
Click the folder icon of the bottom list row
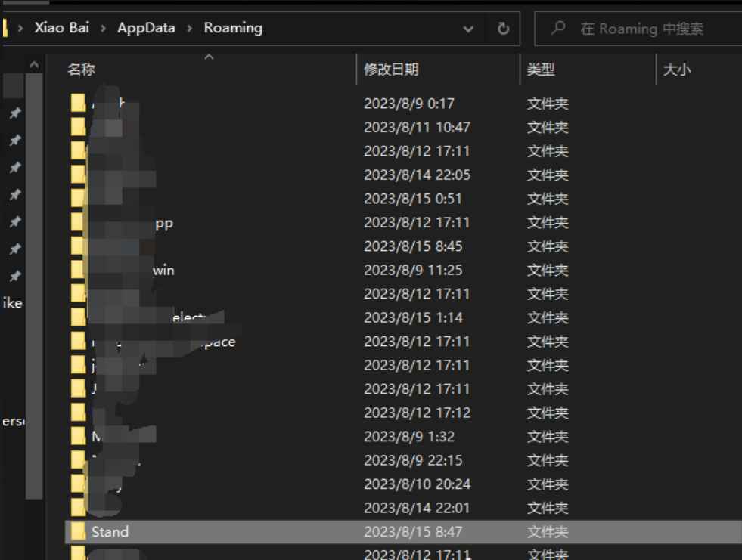pos(79,554)
